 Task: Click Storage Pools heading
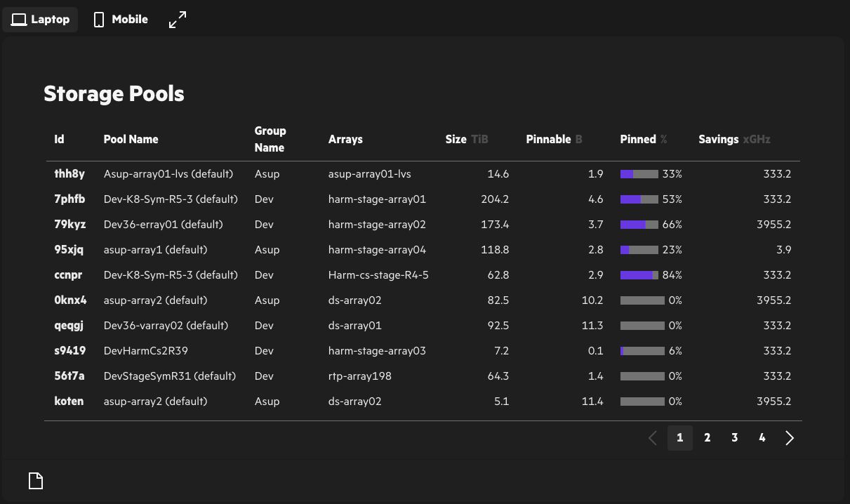pos(114,93)
